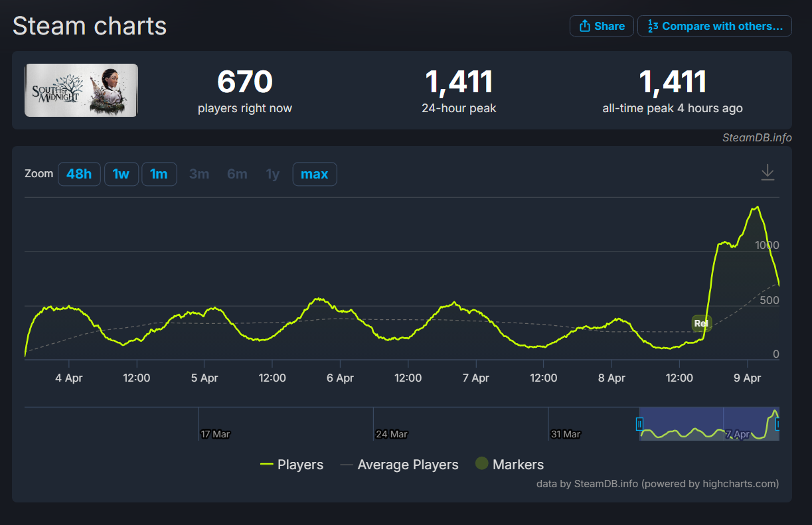Toggle the Markers legend item
812x525 pixels.
pos(509,465)
